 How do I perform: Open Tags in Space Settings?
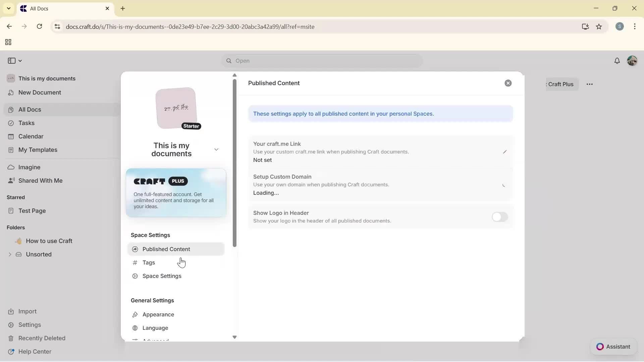149,262
